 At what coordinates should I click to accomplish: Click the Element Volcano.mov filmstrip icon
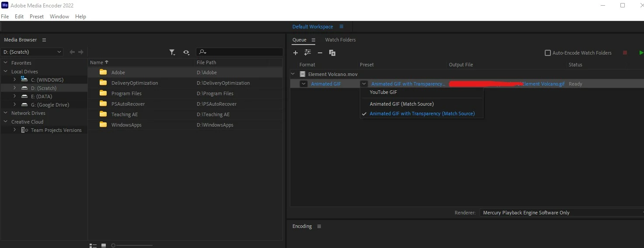point(303,74)
